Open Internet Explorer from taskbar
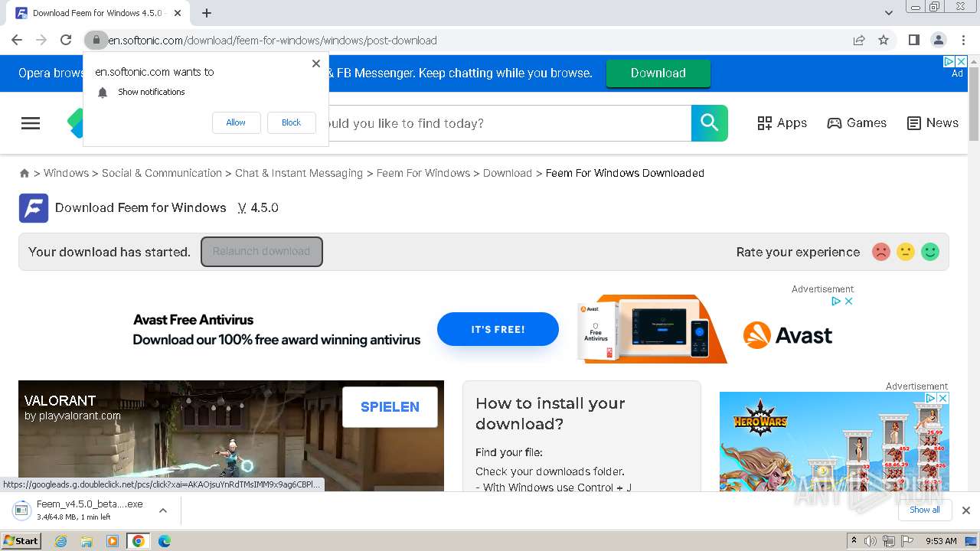The width and height of the screenshot is (980, 551). point(61,541)
